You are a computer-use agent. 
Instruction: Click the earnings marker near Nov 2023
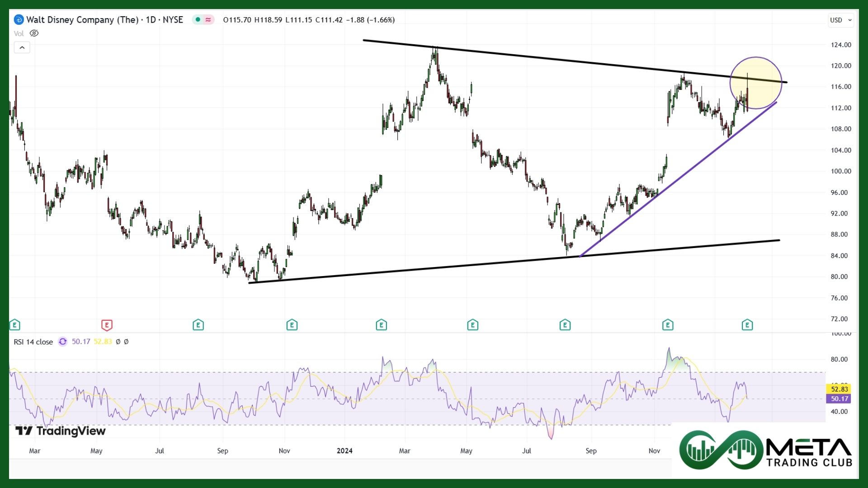point(292,324)
